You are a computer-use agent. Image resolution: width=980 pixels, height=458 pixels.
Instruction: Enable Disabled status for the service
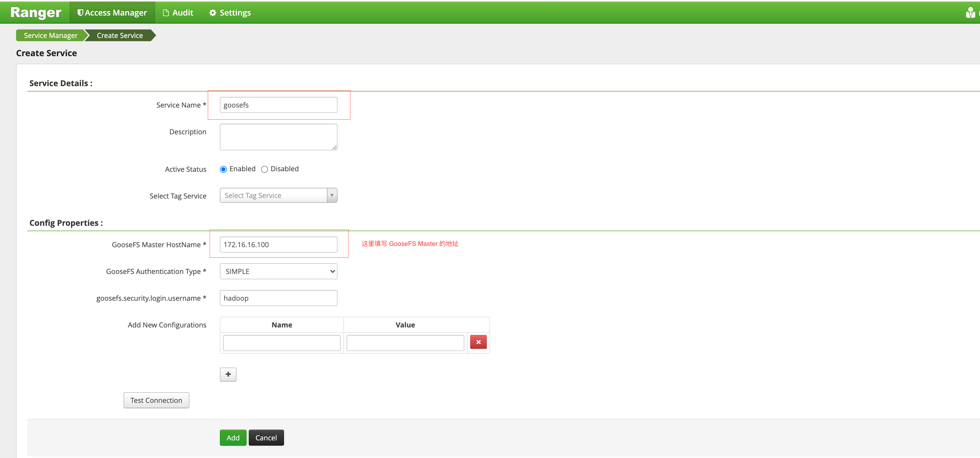pyautogui.click(x=265, y=169)
